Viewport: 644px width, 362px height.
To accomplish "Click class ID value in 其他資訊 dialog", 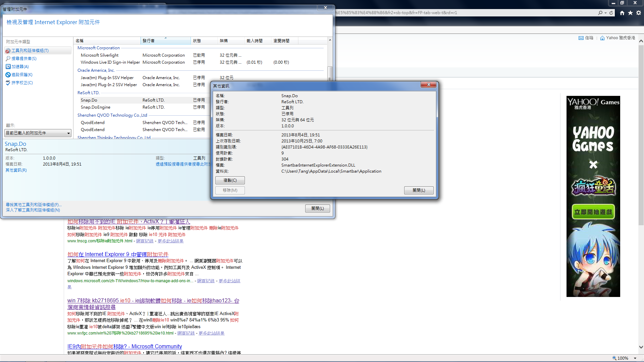I will 324,147.
